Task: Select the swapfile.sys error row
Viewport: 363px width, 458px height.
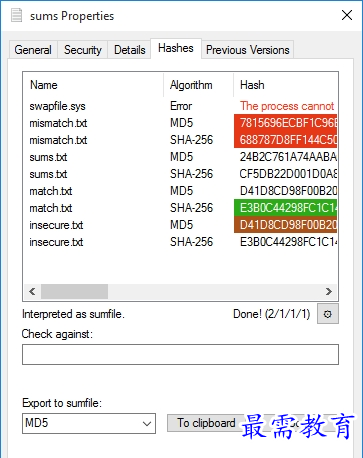Action: [180, 106]
